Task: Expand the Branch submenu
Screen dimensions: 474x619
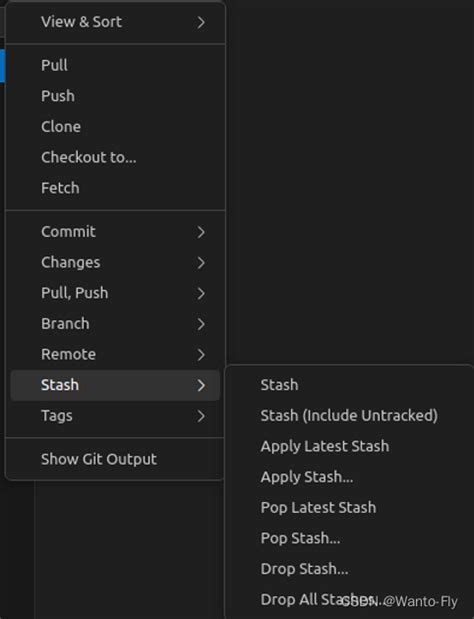Action: point(115,324)
